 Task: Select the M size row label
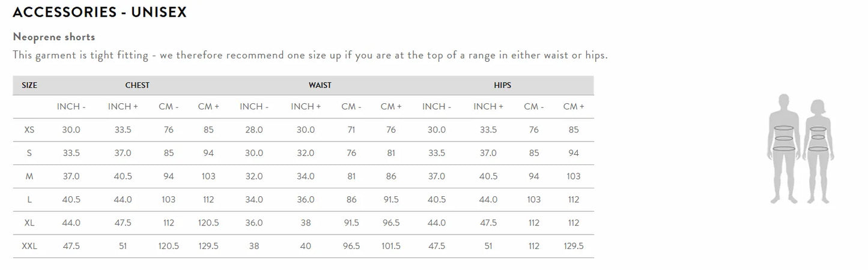[29, 176]
